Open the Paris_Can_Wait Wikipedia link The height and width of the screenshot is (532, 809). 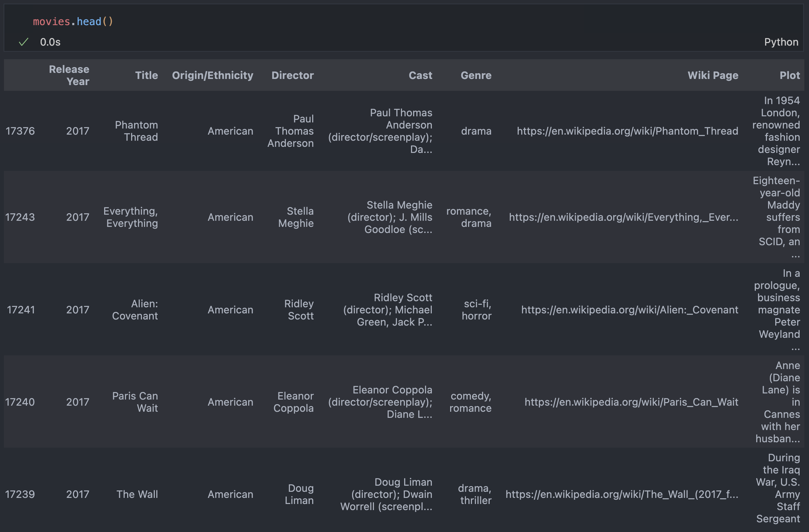[631, 402]
